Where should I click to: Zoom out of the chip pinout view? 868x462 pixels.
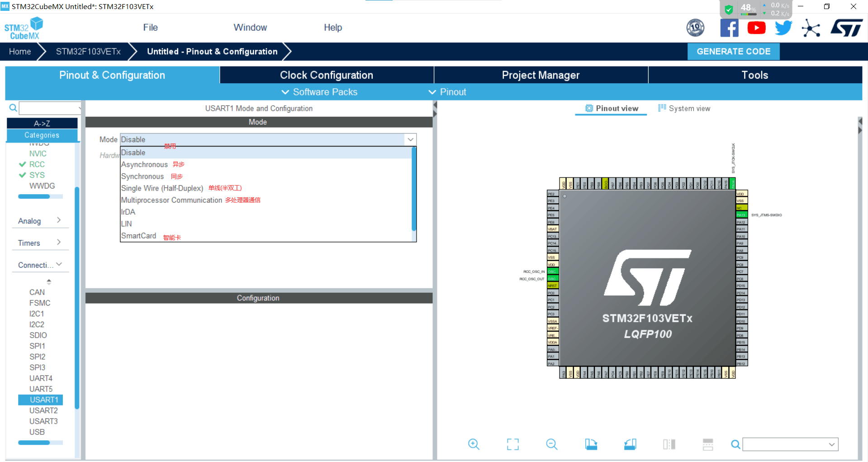pyautogui.click(x=552, y=444)
